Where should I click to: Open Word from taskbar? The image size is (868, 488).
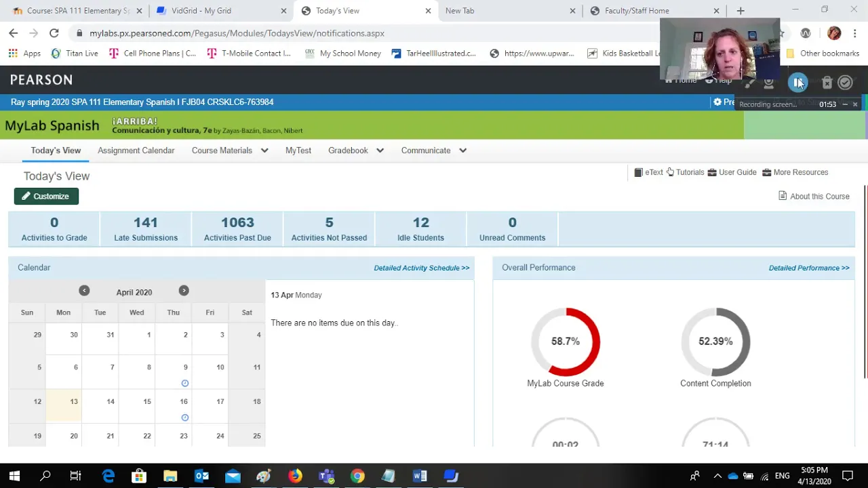pos(420,476)
